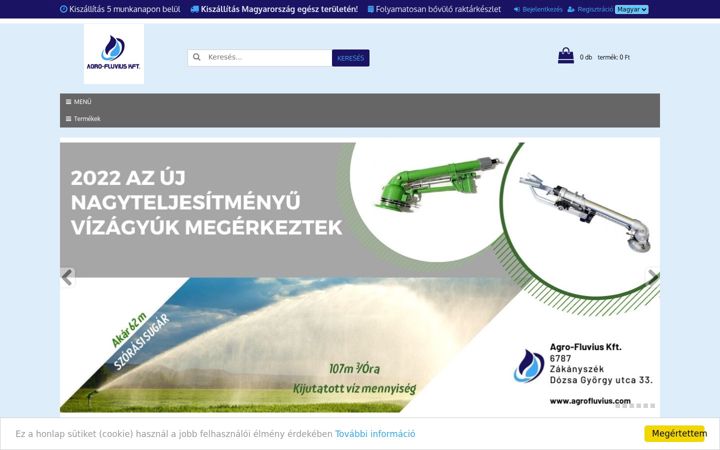Open the Regisztráció registration link
Image resolution: width=720 pixels, height=450 pixels.
pyautogui.click(x=595, y=9)
